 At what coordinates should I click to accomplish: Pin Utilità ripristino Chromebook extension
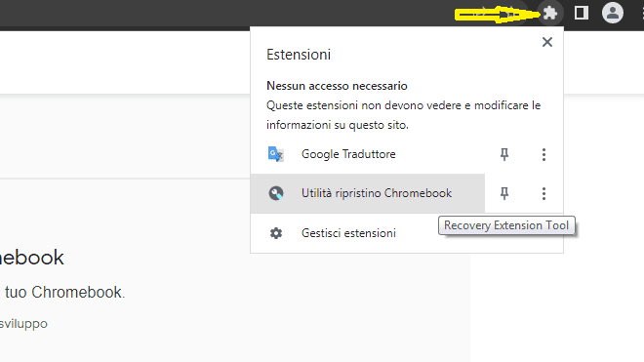pos(504,193)
